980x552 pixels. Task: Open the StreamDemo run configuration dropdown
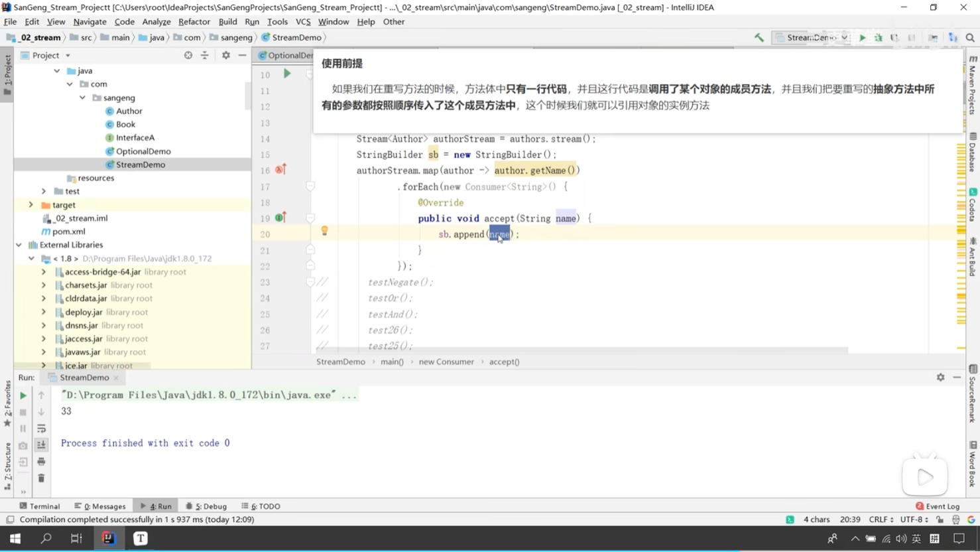point(812,38)
